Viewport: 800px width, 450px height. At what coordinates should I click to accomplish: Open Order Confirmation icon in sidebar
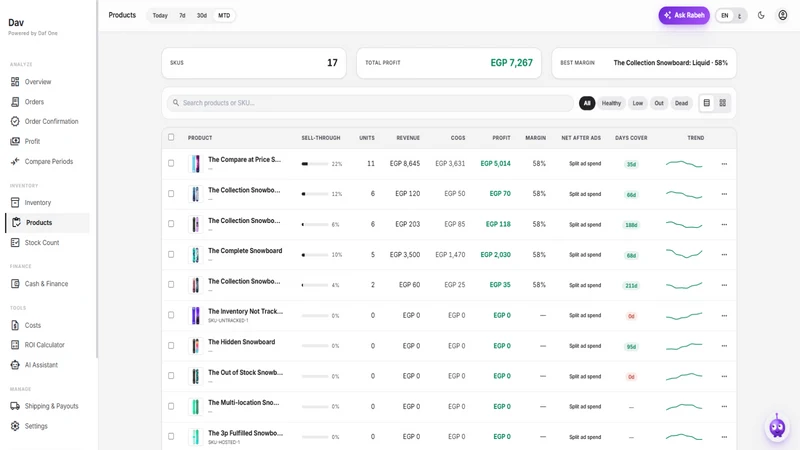[15, 121]
